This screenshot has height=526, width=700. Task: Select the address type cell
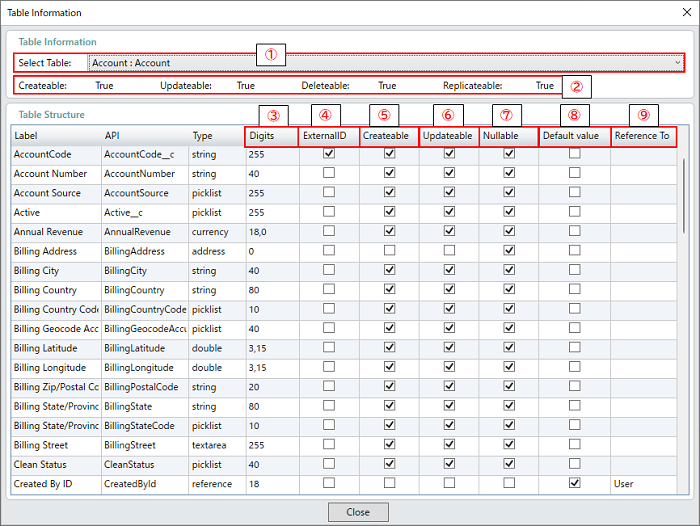coord(217,251)
